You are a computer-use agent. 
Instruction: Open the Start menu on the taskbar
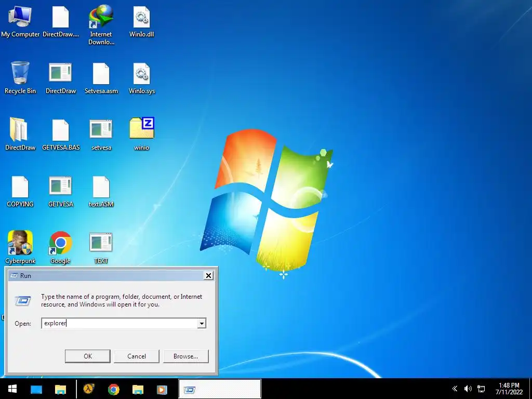point(12,389)
